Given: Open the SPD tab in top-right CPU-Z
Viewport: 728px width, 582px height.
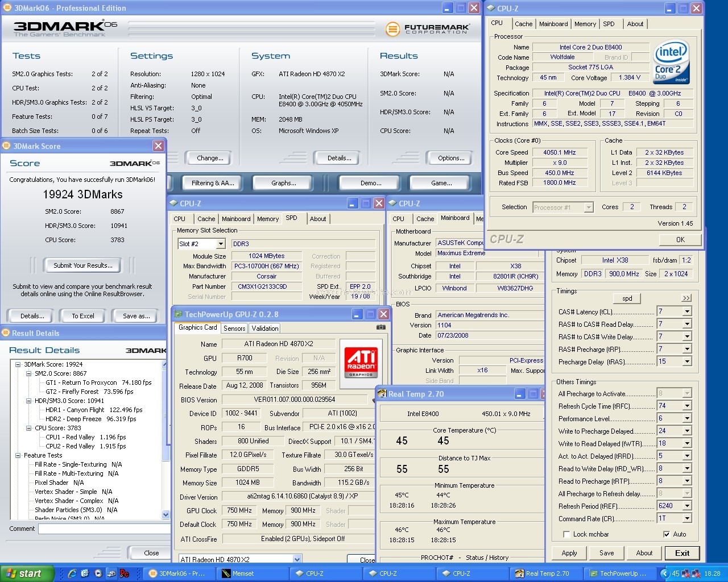Looking at the screenshot, I should [x=609, y=24].
